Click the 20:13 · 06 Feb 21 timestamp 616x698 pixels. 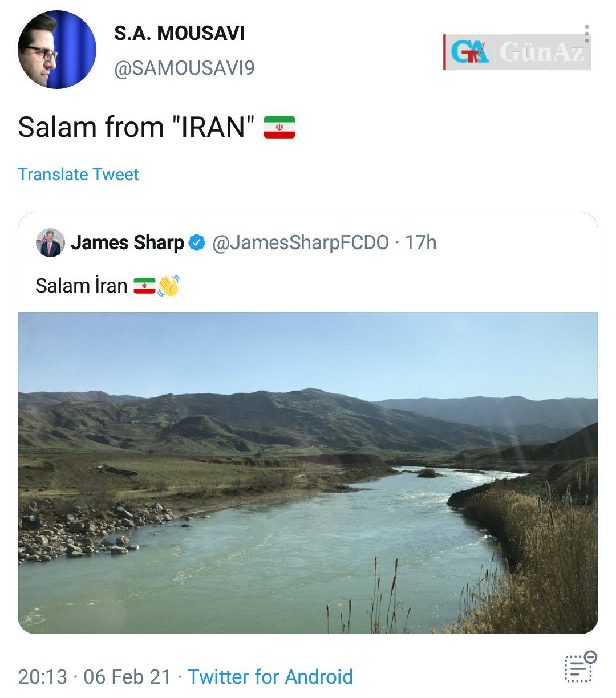pos(94,677)
